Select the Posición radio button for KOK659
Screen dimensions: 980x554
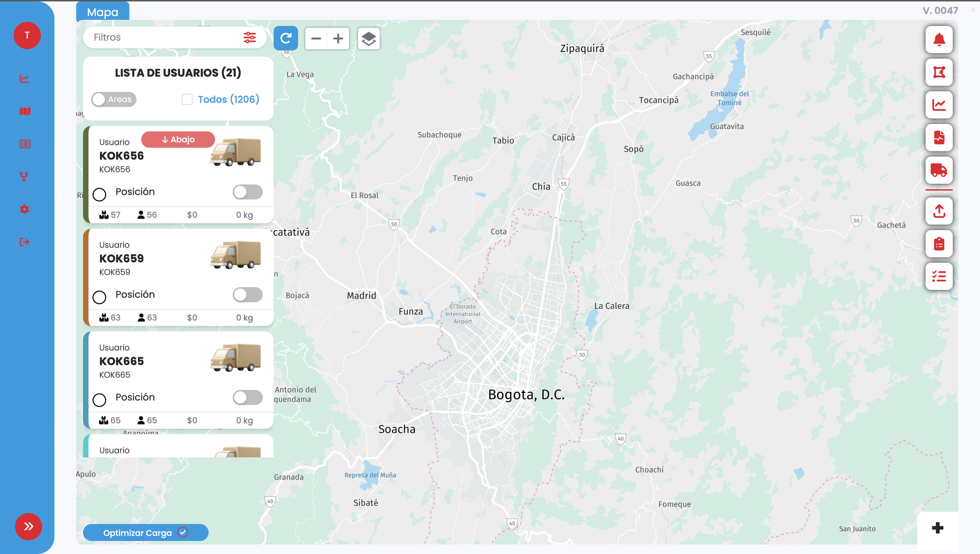[100, 297]
